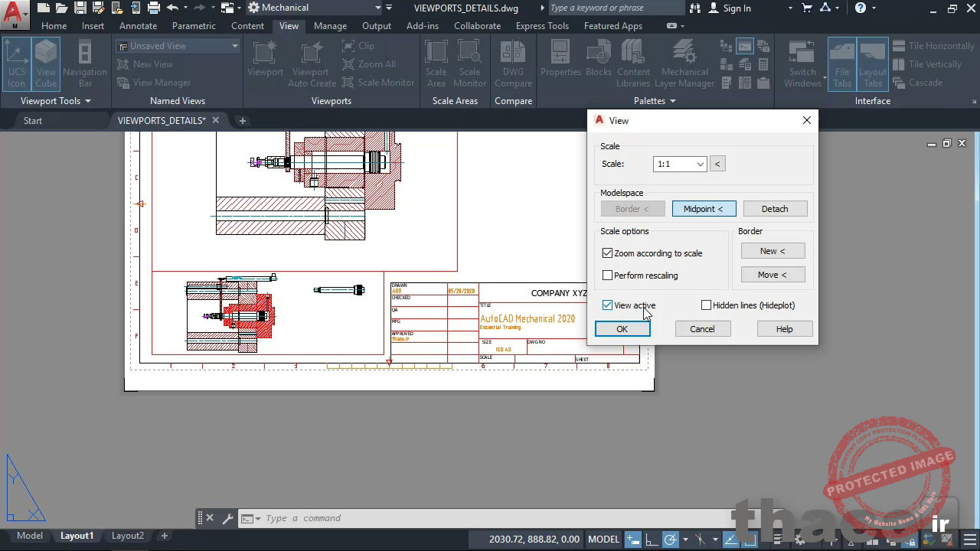Add a new layout with plus button
The height and width of the screenshot is (551, 980).
point(164,536)
